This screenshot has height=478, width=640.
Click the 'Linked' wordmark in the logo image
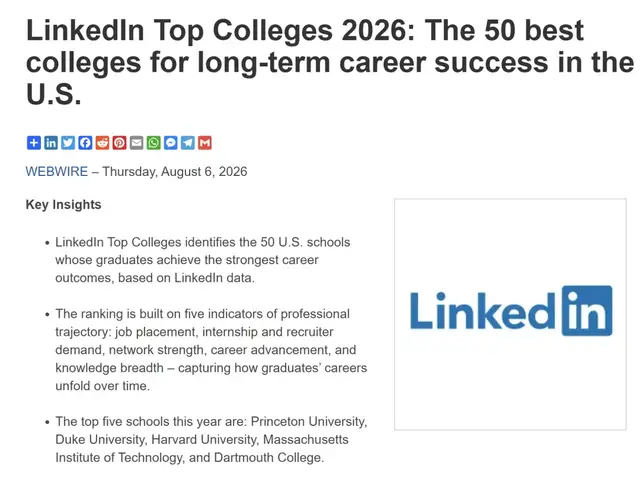[x=482, y=311]
